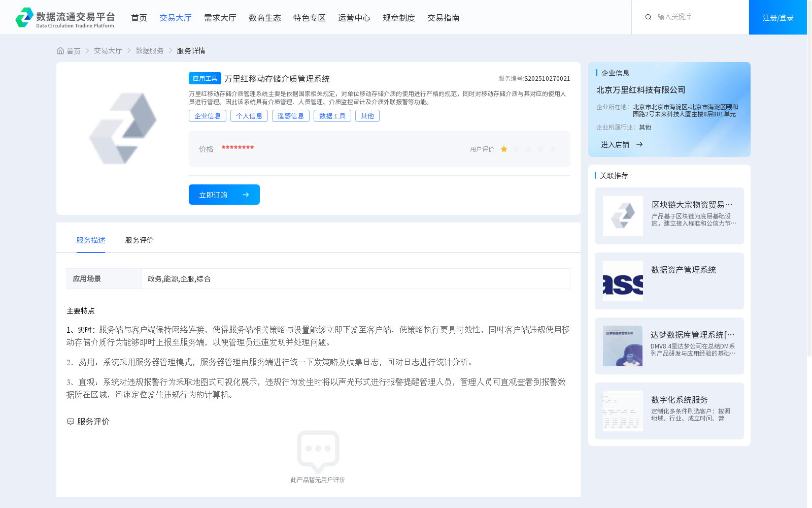812x508 pixels.
Task: Open 数字化系统服务 thumbnail image
Action: pyautogui.click(x=623, y=411)
